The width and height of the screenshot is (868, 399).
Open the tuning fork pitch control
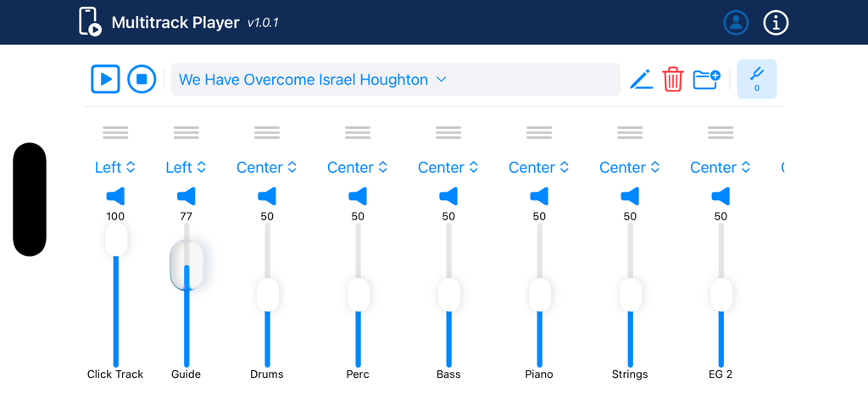click(757, 80)
